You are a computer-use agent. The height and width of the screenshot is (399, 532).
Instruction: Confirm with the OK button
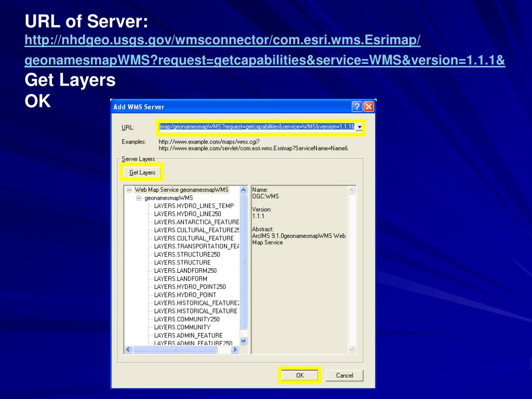coord(300,375)
